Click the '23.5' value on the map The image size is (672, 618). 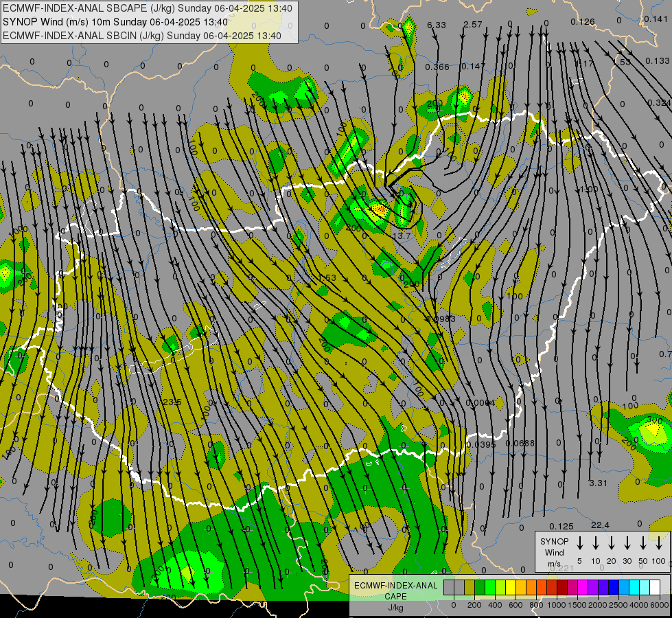point(172,402)
